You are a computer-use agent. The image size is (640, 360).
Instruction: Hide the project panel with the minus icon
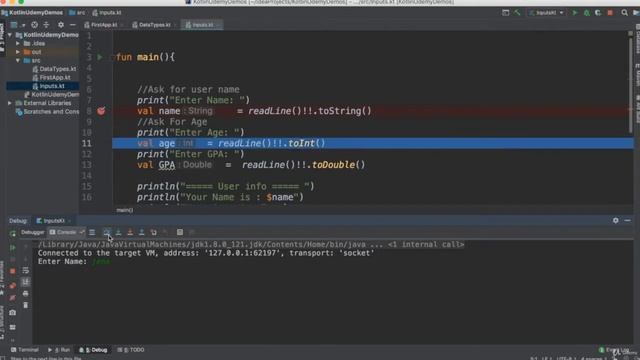(73, 25)
